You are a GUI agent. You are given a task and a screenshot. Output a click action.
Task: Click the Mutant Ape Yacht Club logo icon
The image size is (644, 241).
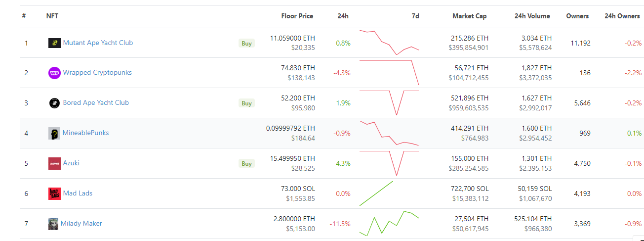click(54, 43)
